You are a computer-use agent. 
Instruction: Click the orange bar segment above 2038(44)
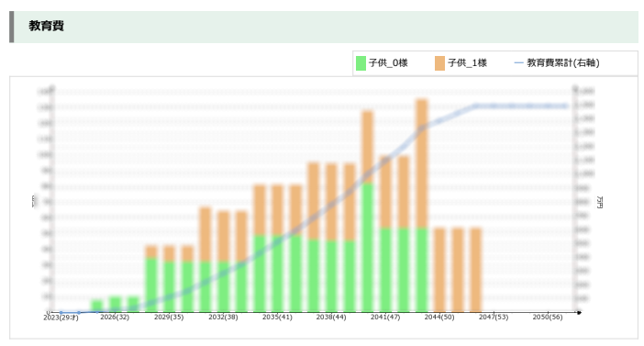coord(331,202)
